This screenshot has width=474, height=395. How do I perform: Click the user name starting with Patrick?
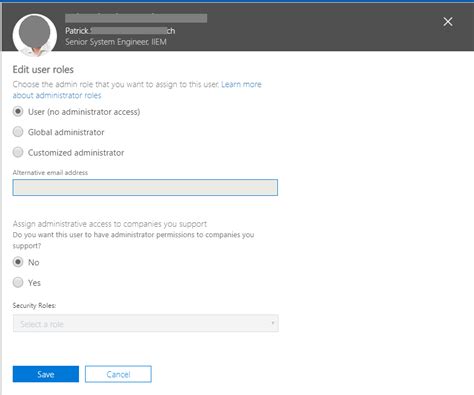coord(120,31)
